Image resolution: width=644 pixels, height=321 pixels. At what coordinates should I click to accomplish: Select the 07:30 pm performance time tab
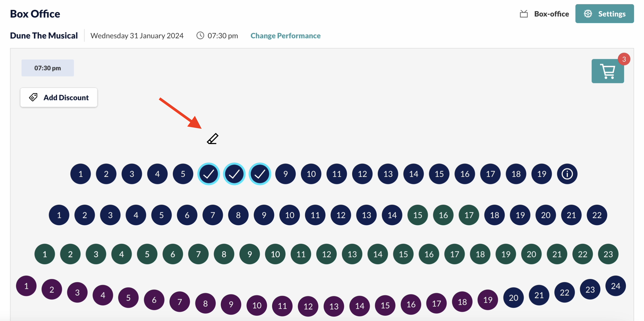[48, 68]
